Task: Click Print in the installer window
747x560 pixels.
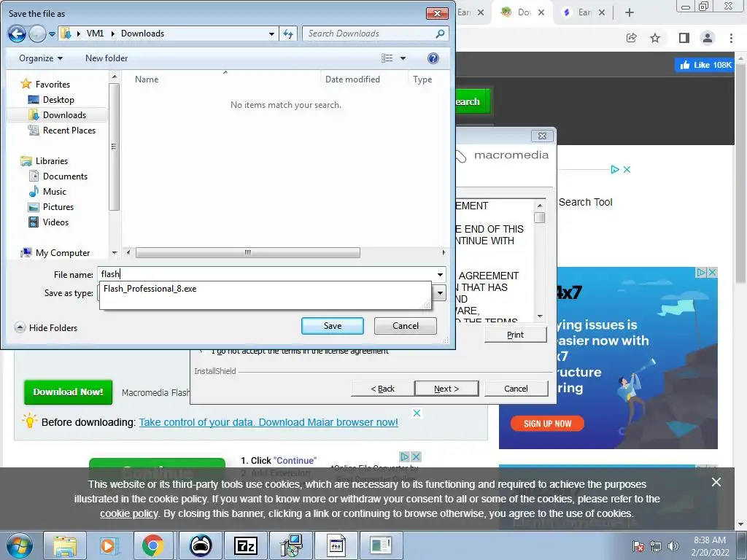Action: 515,335
